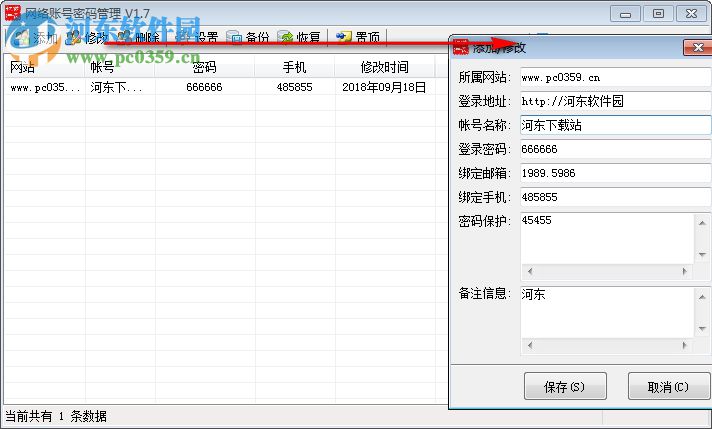Image resolution: width=712 pixels, height=429 pixels.
Task: Click inside the 备注信息 text area
Action: coord(608,312)
